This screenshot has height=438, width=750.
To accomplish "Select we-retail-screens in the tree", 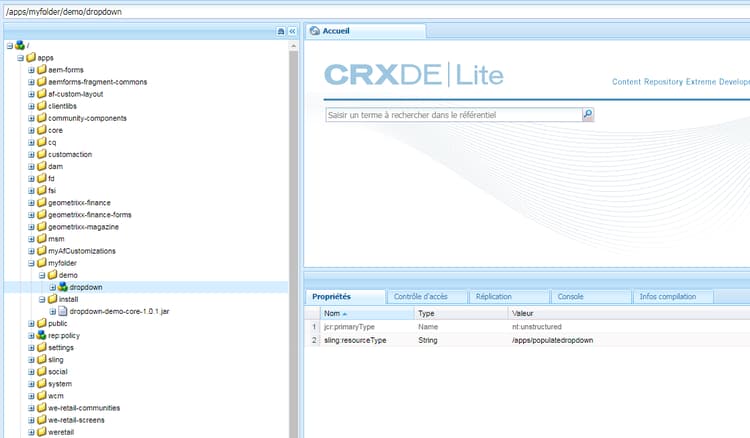I will click(76, 420).
